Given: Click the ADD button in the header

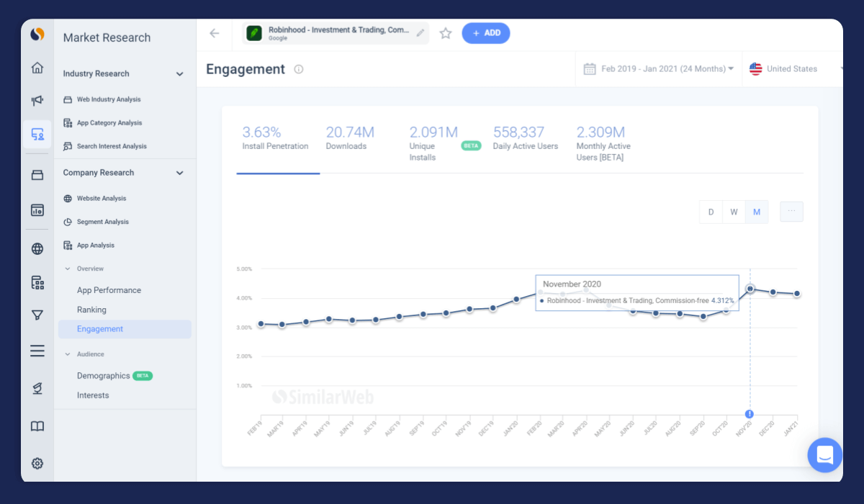Looking at the screenshot, I should pyautogui.click(x=486, y=33).
